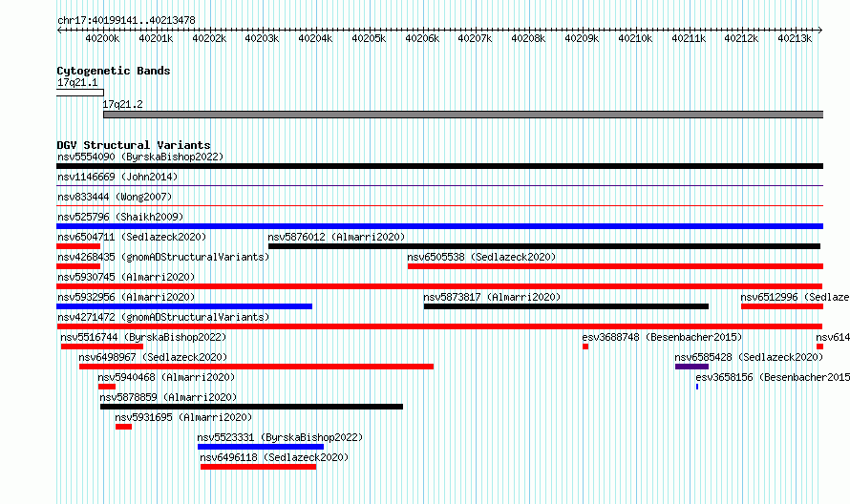Click nsv6504711 (Sedlazeck2020) label
The image size is (850, 504).
[x=132, y=237]
